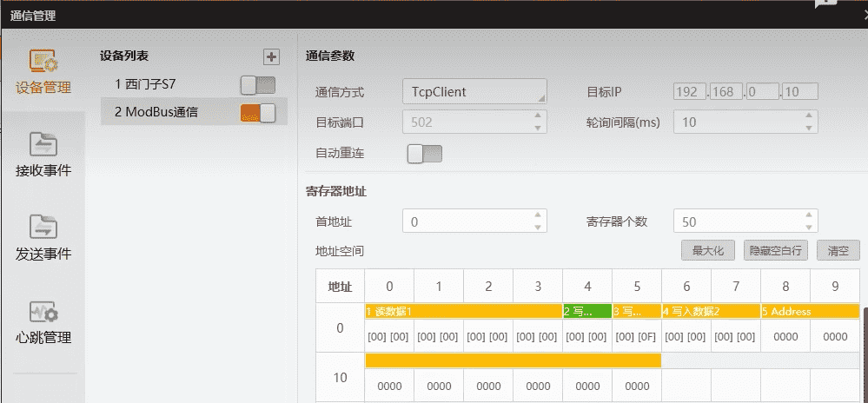Click the 首地址 input field
This screenshot has height=403, width=868.
click(467, 221)
